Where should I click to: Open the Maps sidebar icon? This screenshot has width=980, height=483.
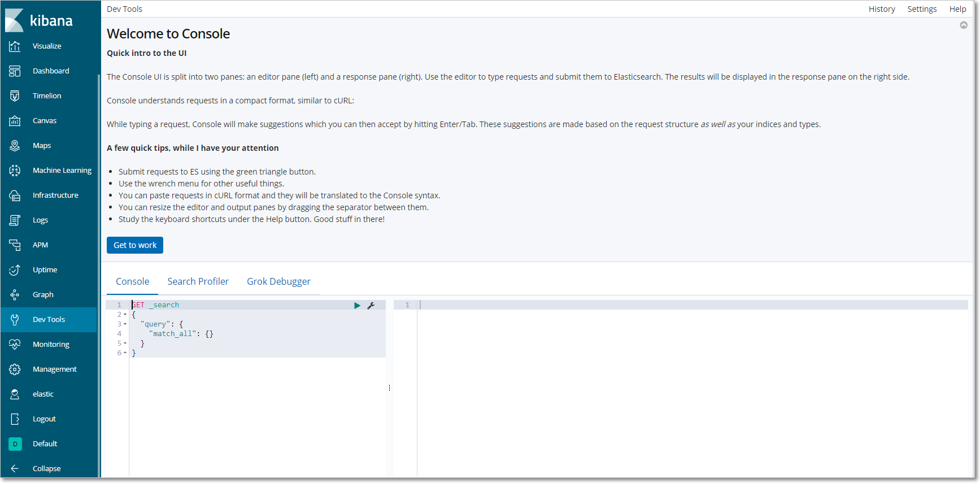coord(15,146)
